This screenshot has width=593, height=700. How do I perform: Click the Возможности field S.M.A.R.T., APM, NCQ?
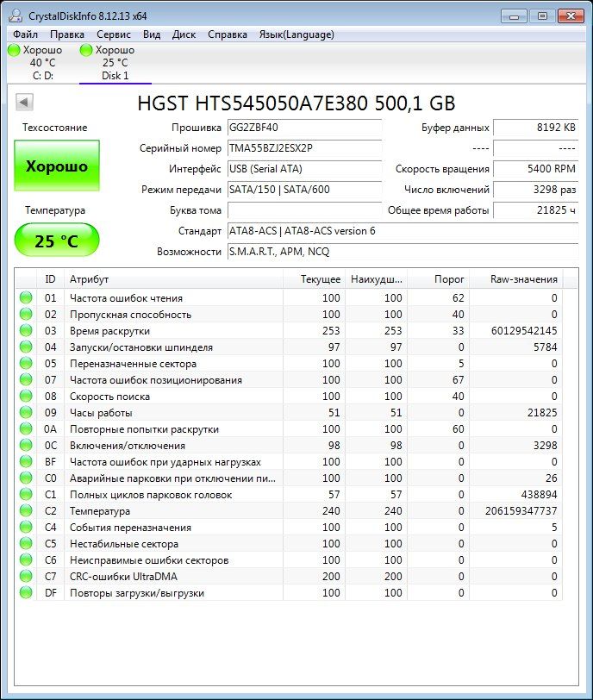click(403, 252)
